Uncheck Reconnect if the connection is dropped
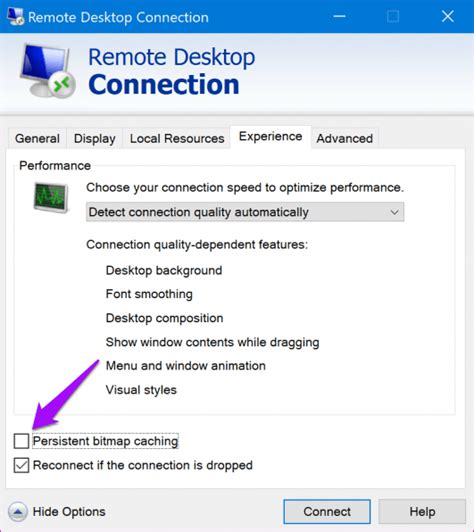Image resolution: width=474 pixels, height=532 pixels. pos(21,465)
